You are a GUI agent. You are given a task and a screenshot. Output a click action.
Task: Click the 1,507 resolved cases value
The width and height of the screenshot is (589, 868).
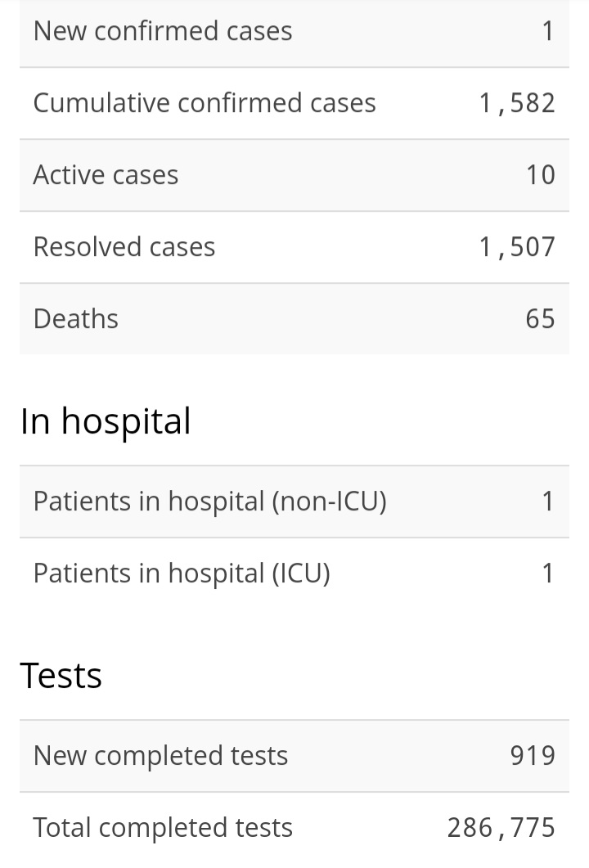coord(516,247)
